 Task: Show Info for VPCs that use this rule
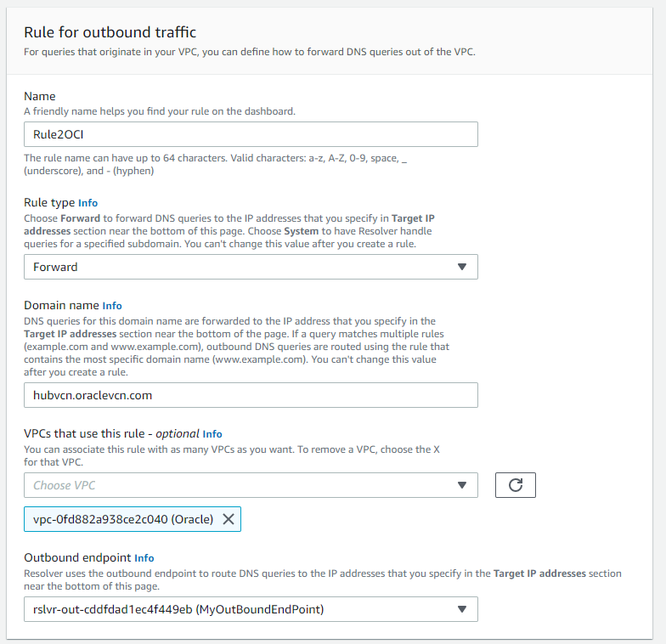(x=212, y=434)
